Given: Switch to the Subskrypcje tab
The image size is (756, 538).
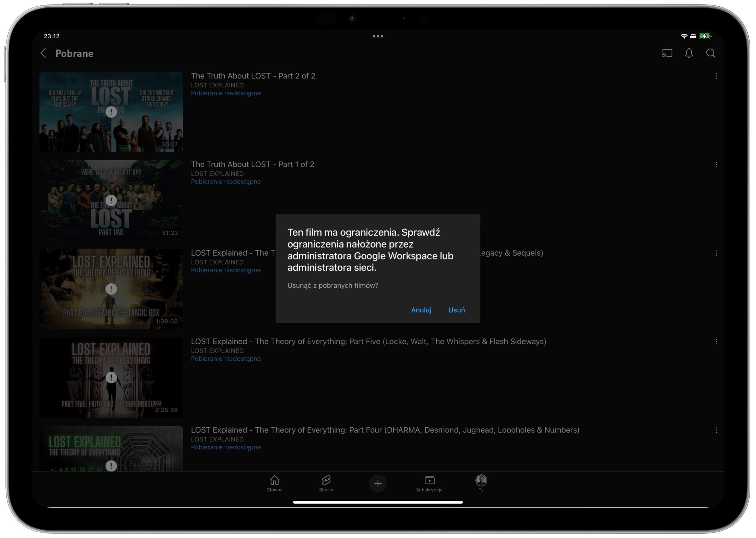Looking at the screenshot, I should click(429, 483).
